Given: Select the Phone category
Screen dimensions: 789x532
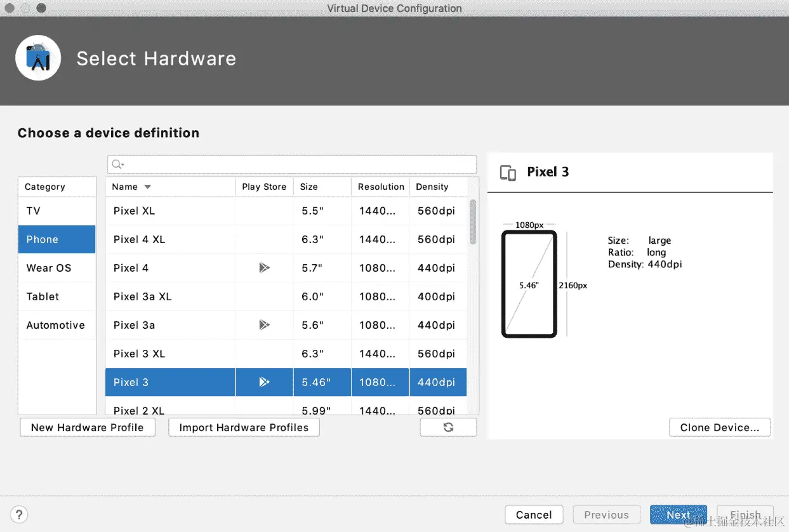Looking at the screenshot, I should click(56, 239).
